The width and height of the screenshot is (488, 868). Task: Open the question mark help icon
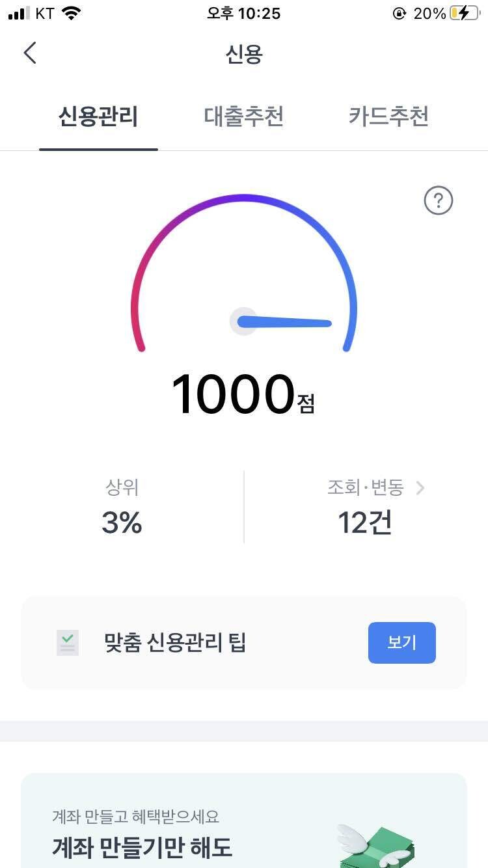coord(438,200)
